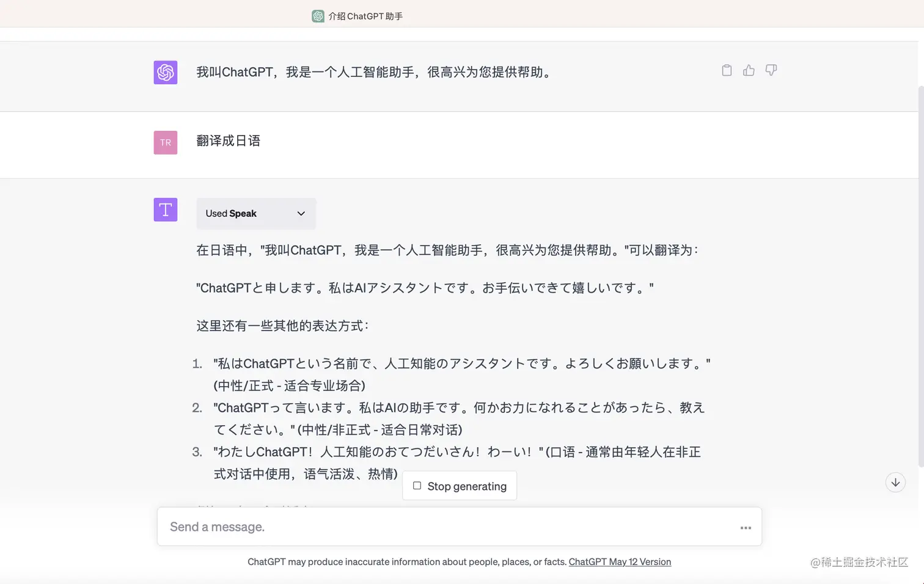This screenshot has height=584, width=924.
Task: Click the thumbs up feedback icon
Action: pyautogui.click(x=749, y=70)
